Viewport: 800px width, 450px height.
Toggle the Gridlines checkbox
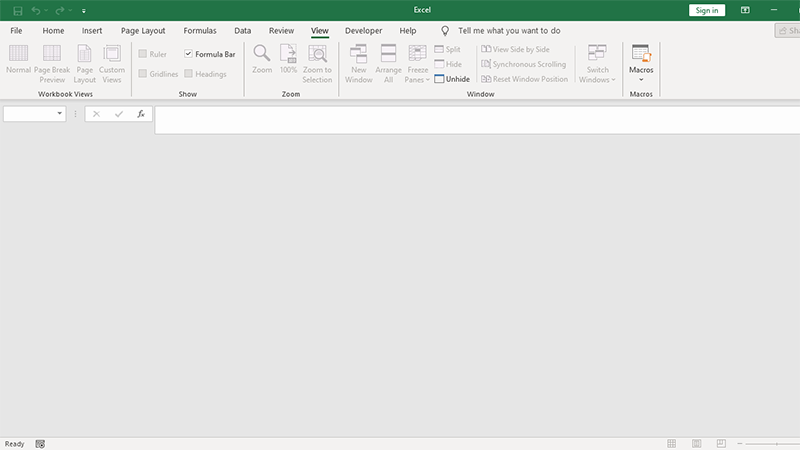point(143,74)
